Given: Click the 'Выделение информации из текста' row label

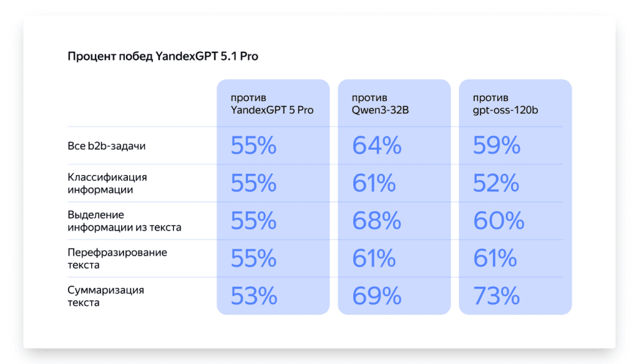Looking at the screenshot, I should tap(124, 221).
